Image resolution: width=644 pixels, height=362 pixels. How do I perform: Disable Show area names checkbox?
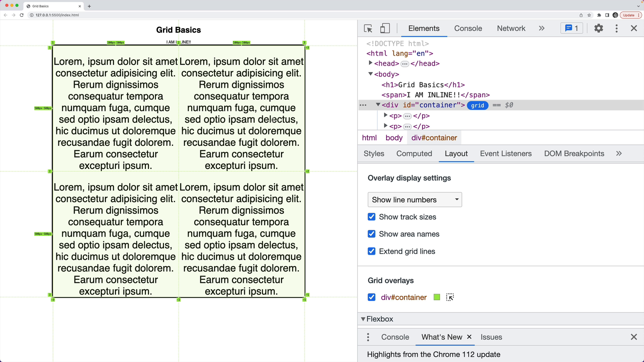(x=371, y=234)
